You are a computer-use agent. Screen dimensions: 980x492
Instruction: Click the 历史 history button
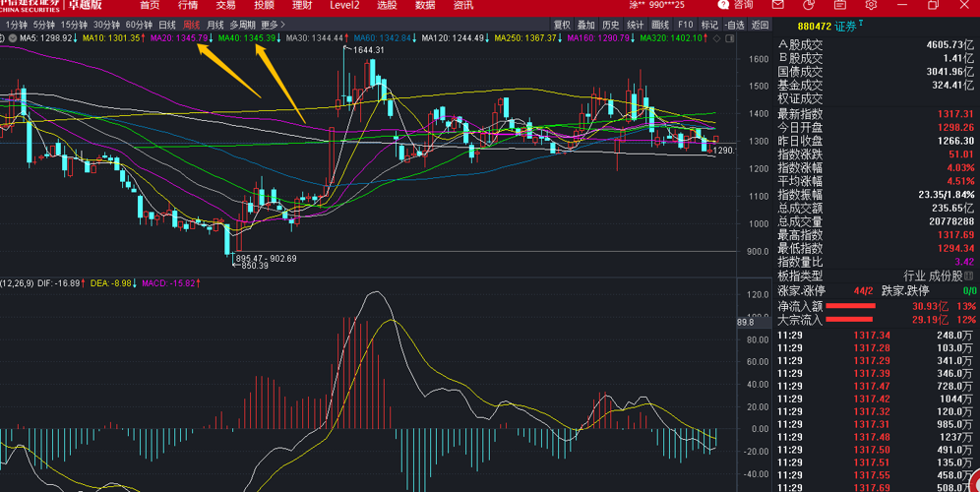[x=611, y=25]
